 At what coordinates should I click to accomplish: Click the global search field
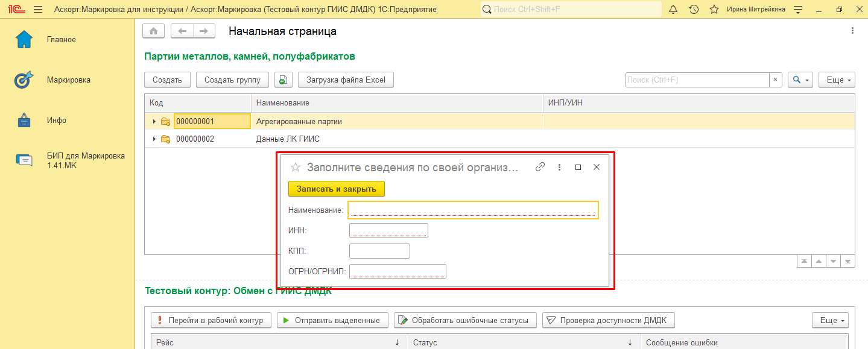(x=571, y=10)
